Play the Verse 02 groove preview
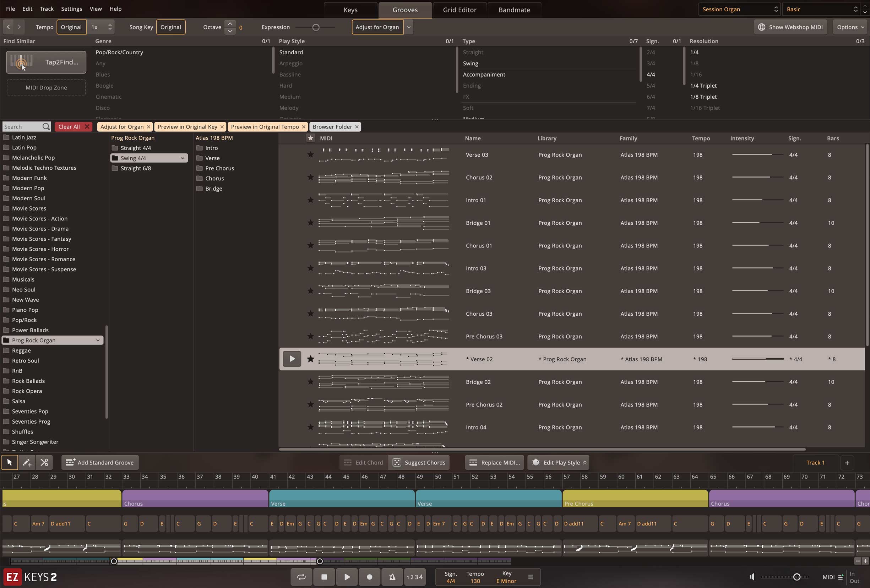This screenshot has width=870, height=588. point(292,359)
